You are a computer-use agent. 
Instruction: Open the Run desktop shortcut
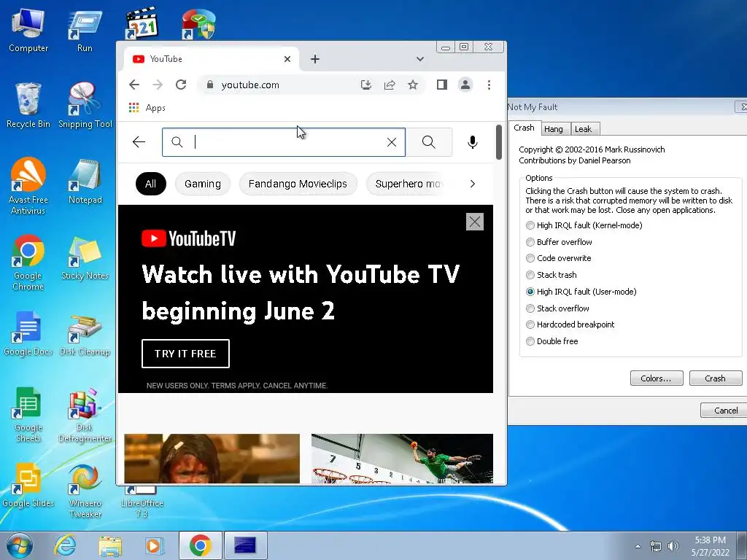click(85, 30)
